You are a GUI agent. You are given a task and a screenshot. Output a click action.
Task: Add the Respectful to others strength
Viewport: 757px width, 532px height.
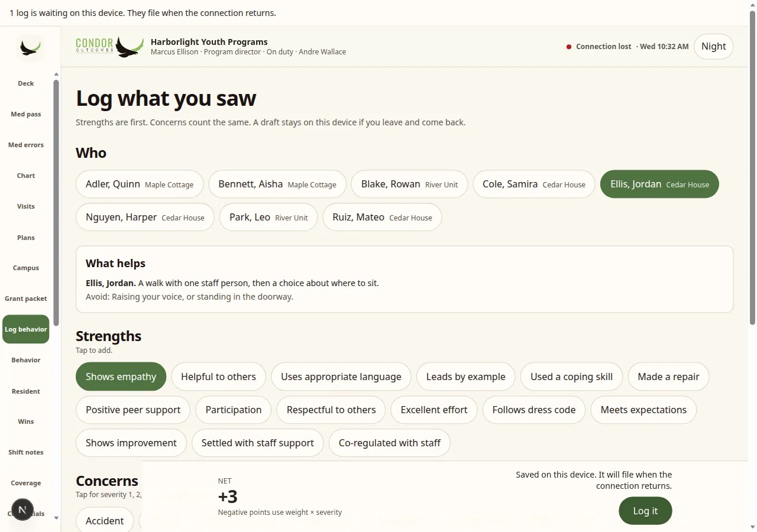[331, 410]
